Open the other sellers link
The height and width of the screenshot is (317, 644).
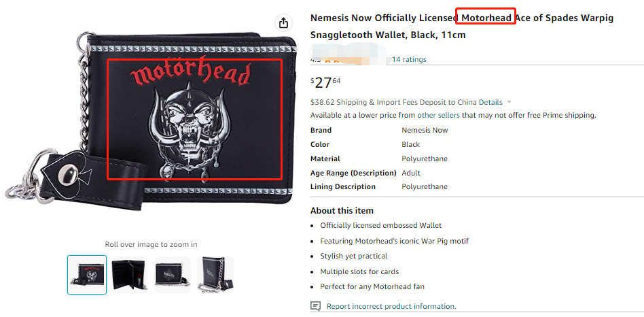437,116
